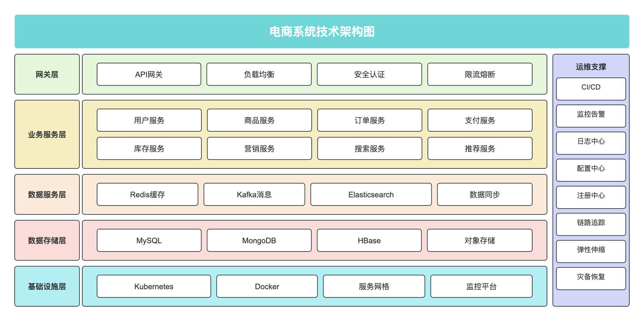Screen dimensions: 644x321
Task: Click the 数据存储层 layer label
Action: 47,240
